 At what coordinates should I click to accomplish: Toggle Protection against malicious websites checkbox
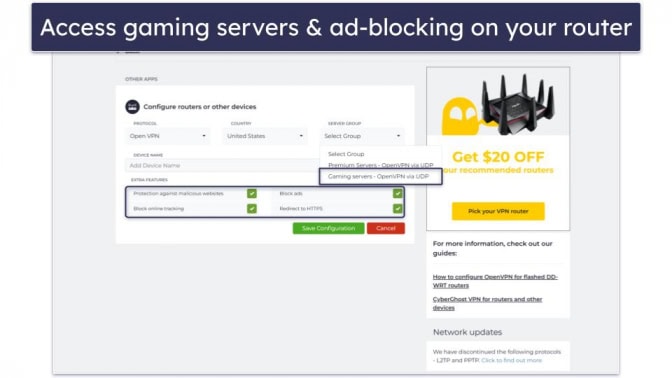tap(252, 194)
